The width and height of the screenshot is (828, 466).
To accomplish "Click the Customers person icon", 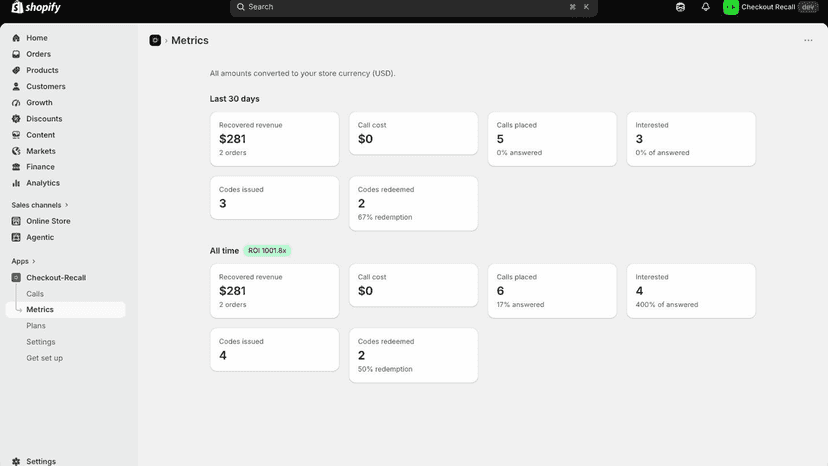I will tap(16, 86).
